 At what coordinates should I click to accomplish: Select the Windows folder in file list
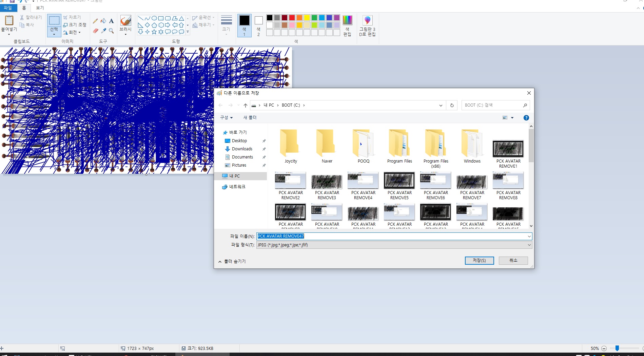(472, 146)
